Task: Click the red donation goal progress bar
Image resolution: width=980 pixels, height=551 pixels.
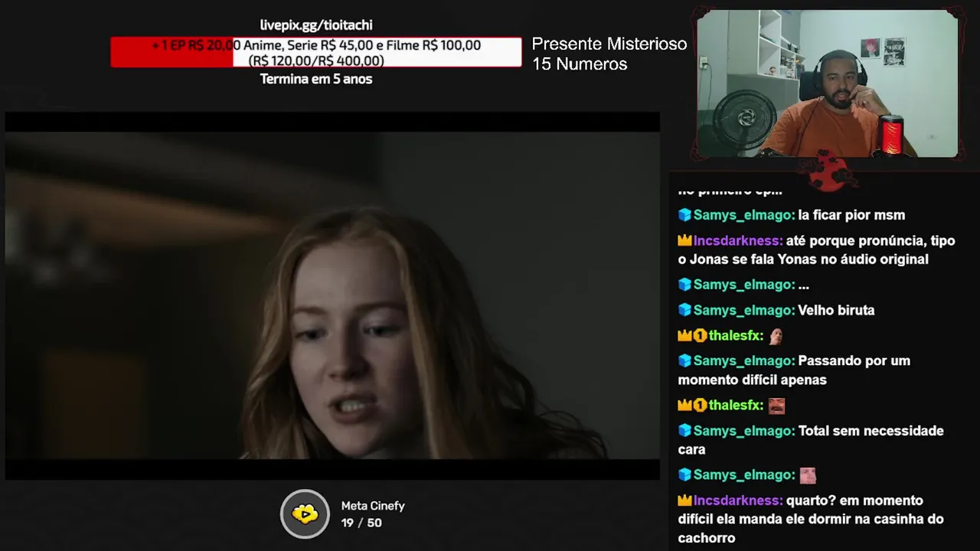Action: [x=316, y=52]
